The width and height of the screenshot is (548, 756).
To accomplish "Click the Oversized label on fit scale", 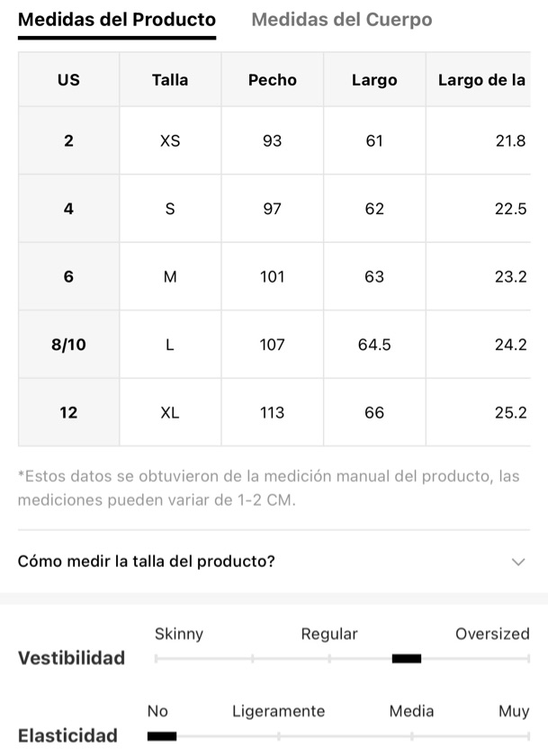I will click(492, 634).
